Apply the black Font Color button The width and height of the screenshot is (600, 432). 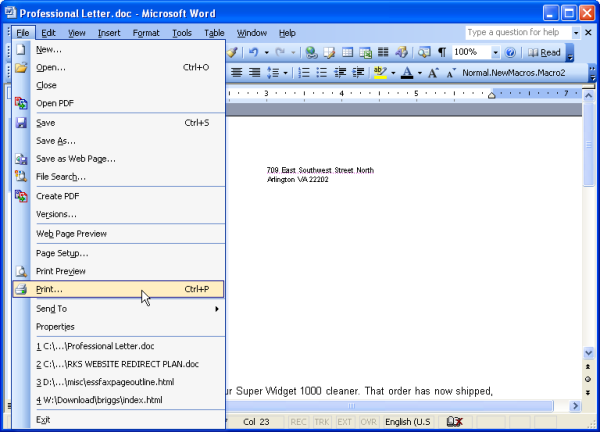tap(407, 73)
